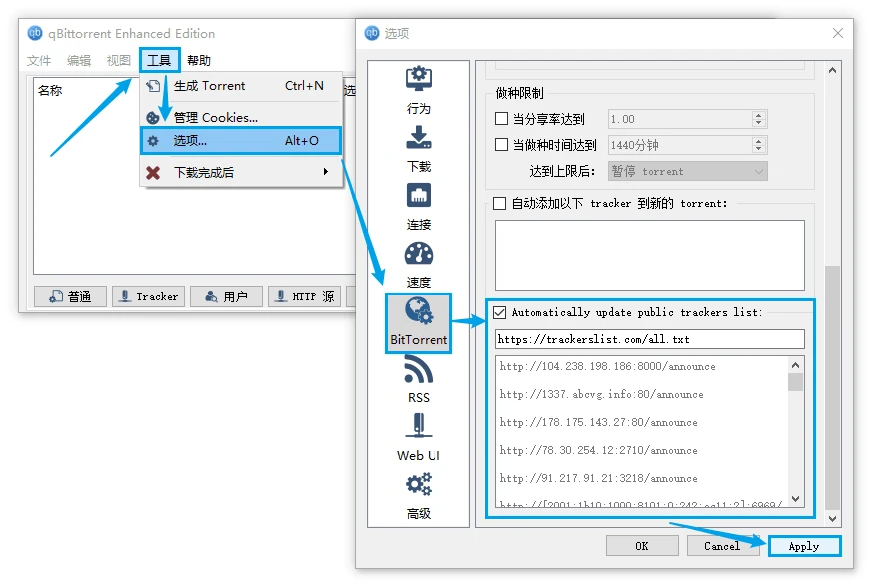This screenshot has width=871, height=588.
Task: Expand the 下载完成后 submenu
Action: pyautogui.click(x=240, y=172)
